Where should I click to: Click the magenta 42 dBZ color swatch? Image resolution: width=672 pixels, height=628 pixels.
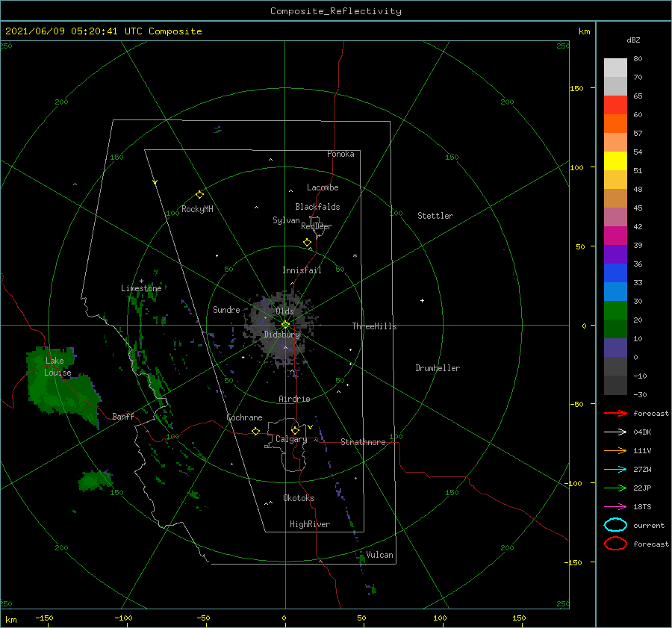[615, 236]
